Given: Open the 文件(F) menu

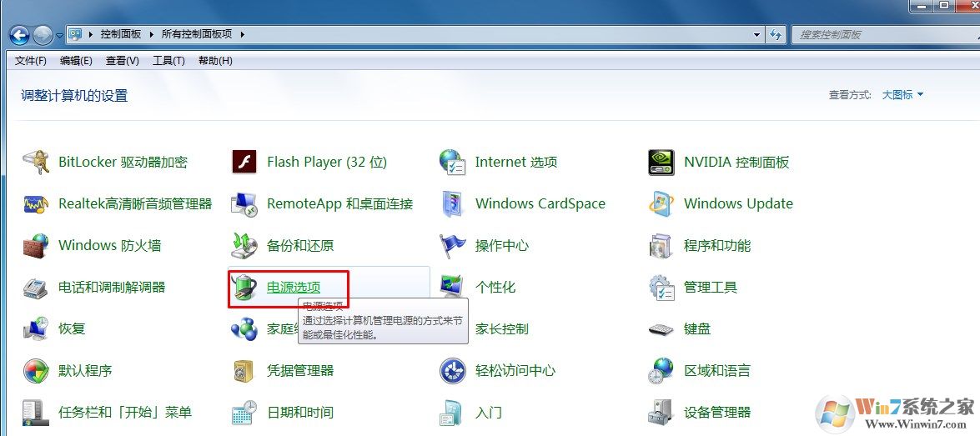Looking at the screenshot, I should [31, 61].
